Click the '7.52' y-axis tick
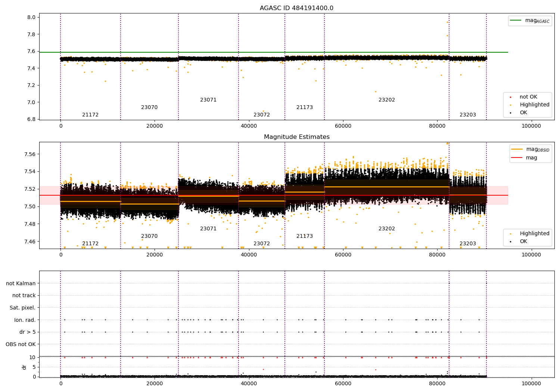Image resolution: width=560 pixels, height=392 pixels. click(x=30, y=189)
